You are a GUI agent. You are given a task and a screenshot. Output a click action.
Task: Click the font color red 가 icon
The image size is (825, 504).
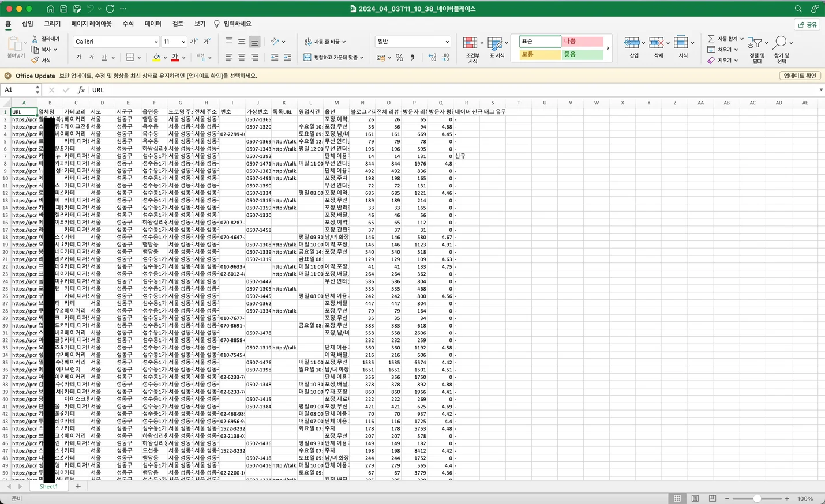pos(175,57)
